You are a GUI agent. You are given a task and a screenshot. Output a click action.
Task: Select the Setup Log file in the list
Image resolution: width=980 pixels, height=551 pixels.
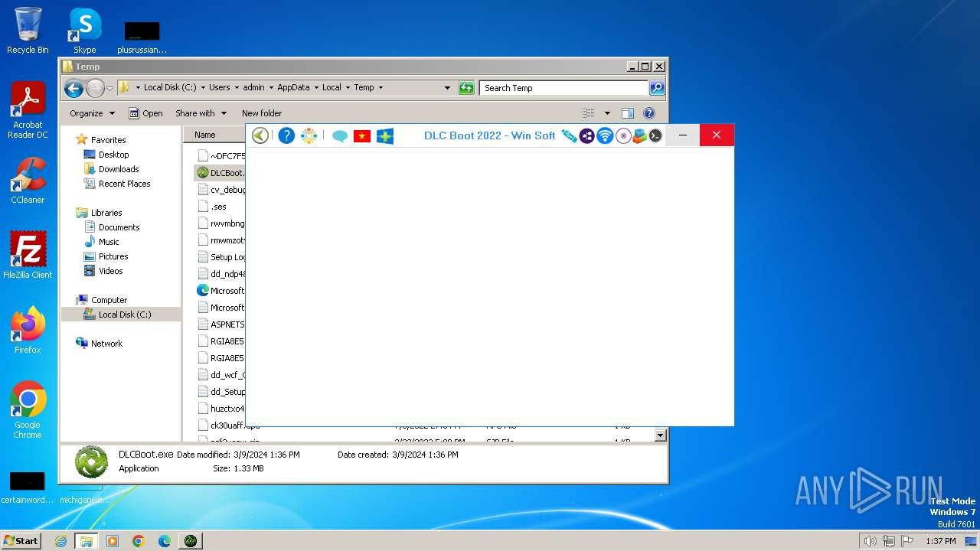[x=220, y=257]
